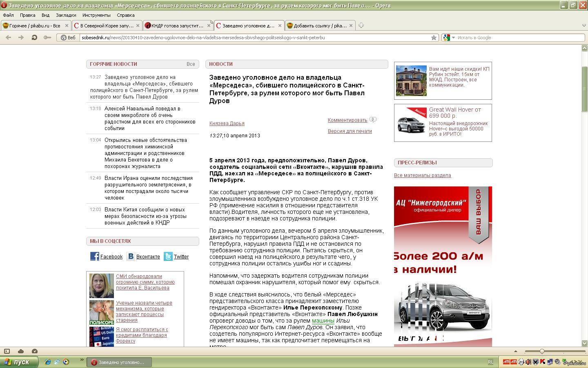Toggle the Opera Turbo speedometer icon
This screenshot has height=368, width=588.
(35, 351)
